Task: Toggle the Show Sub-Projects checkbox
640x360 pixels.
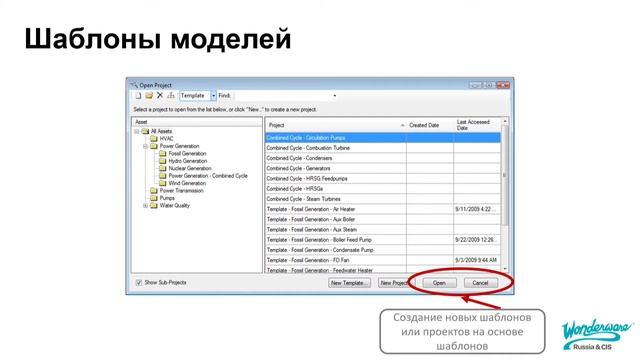Action: [x=139, y=282]
